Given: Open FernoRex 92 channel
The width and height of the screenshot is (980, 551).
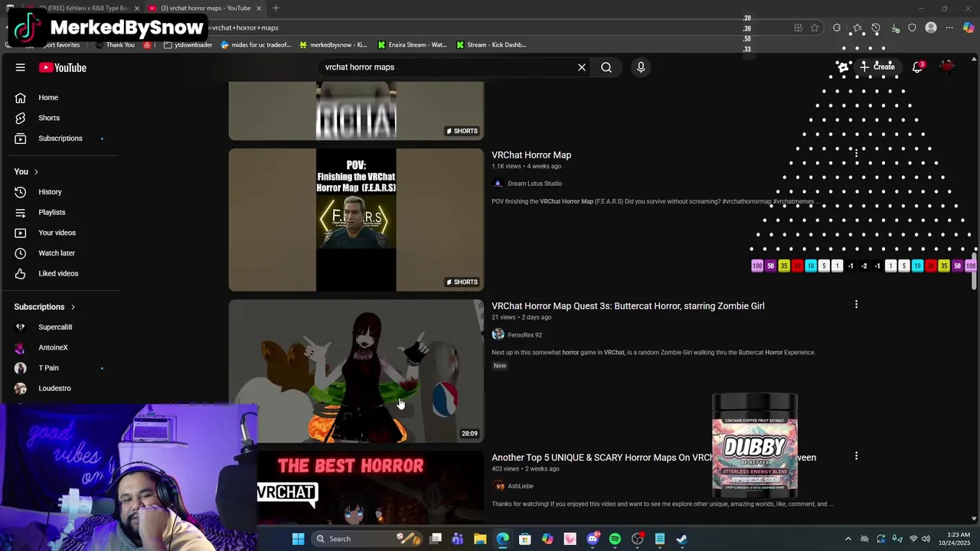Looking at the screenshot, I should [524, 335].
